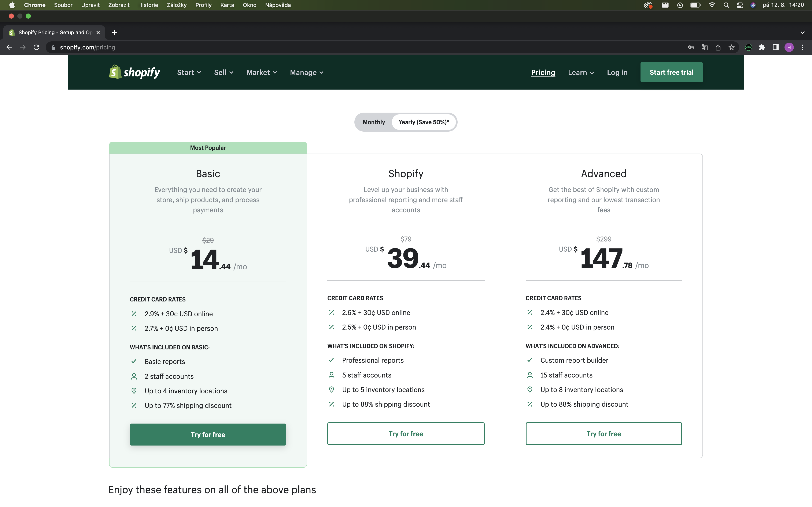Switch billing to Monthly
This screenshot has height=507, width=812.
tap(373, 122)
